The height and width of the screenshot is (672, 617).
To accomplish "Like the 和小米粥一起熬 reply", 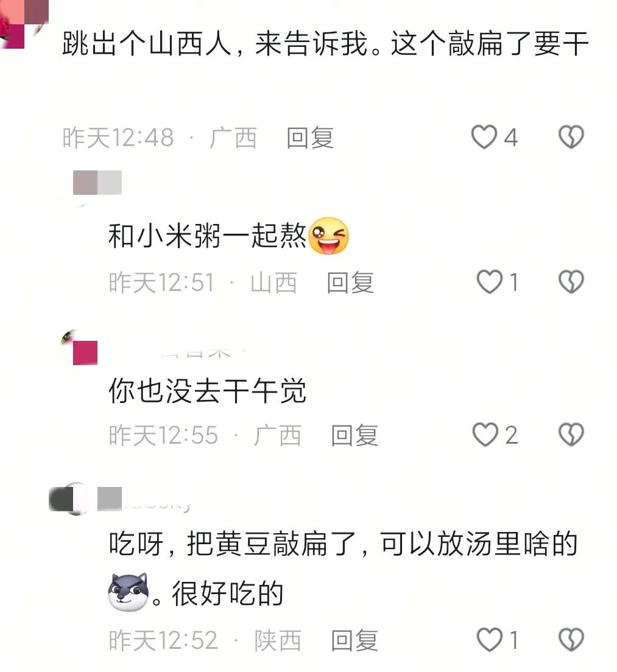I will [x=490, y=282].
